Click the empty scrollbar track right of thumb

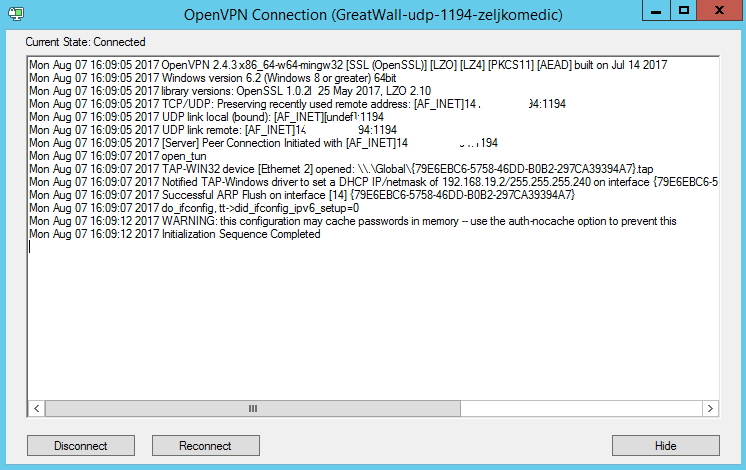coord(581,409)
